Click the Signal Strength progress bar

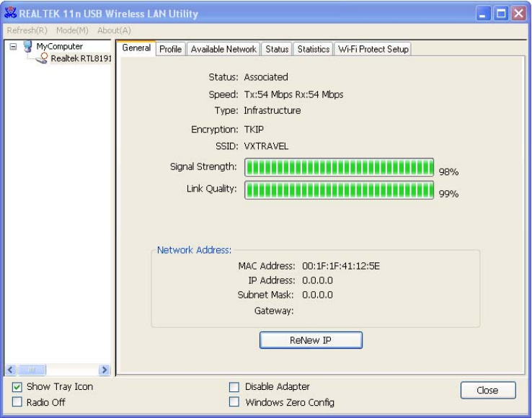point(340,167)
